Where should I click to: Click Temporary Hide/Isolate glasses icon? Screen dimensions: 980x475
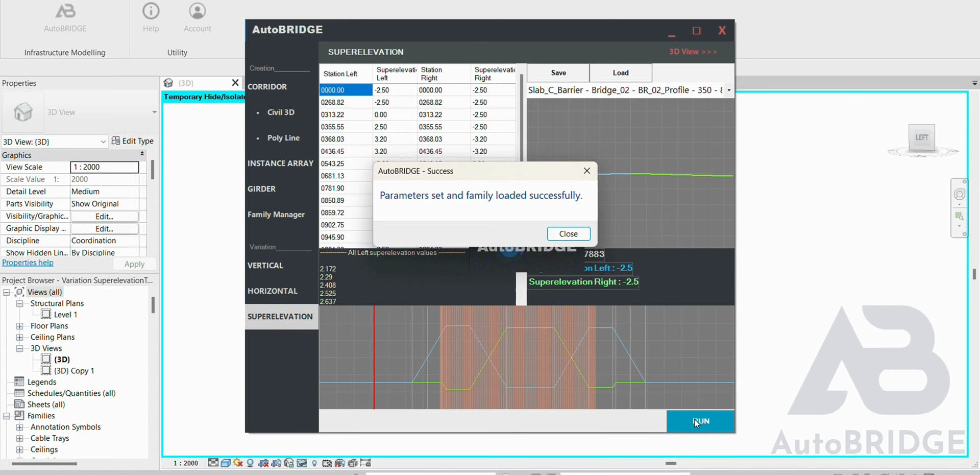[302, 463]
